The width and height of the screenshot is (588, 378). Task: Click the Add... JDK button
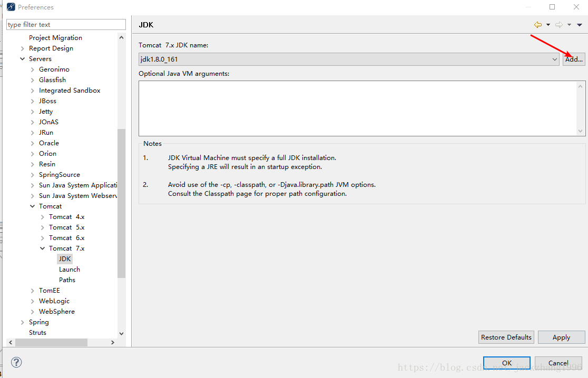pyautogui.click(x=574, y=59)
